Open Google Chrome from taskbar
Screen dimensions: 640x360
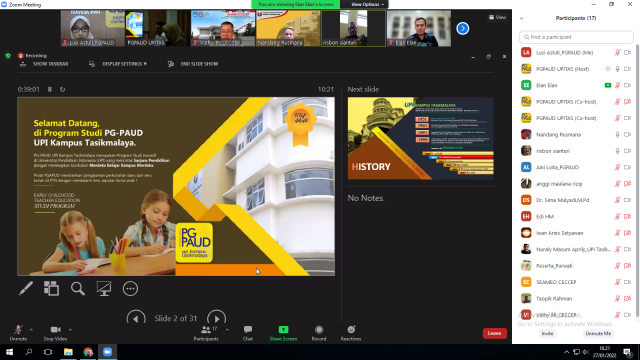(88, 352)
